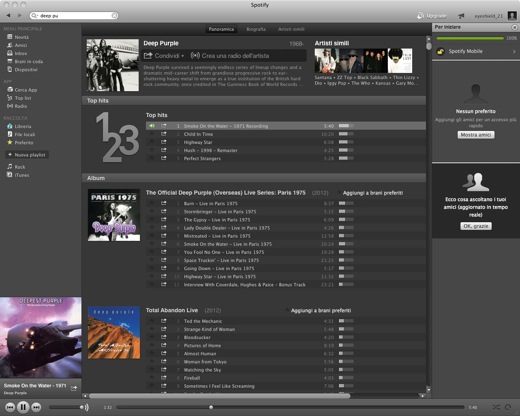Image resolution: width=520 pixels, height=416 pixels.
Task: Add Paris 1975 album to brani preferiti
Action: (x=373, y=193)
